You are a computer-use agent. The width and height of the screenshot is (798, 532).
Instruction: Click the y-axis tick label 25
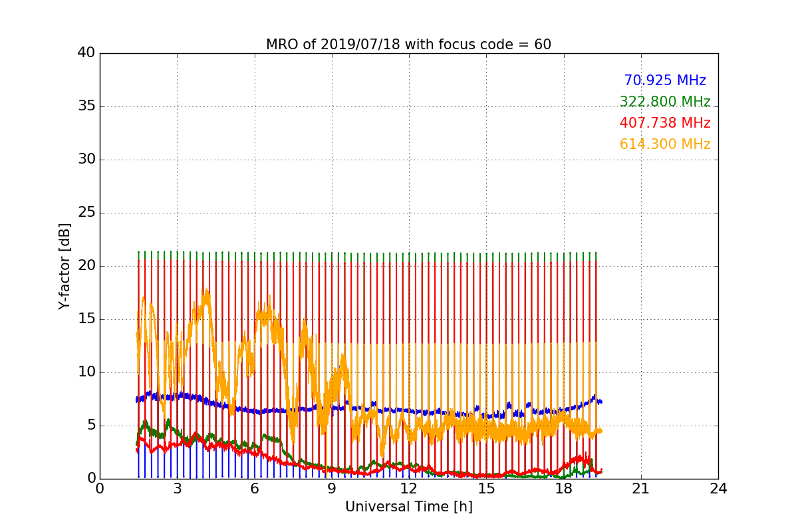(x=86, y=213)
